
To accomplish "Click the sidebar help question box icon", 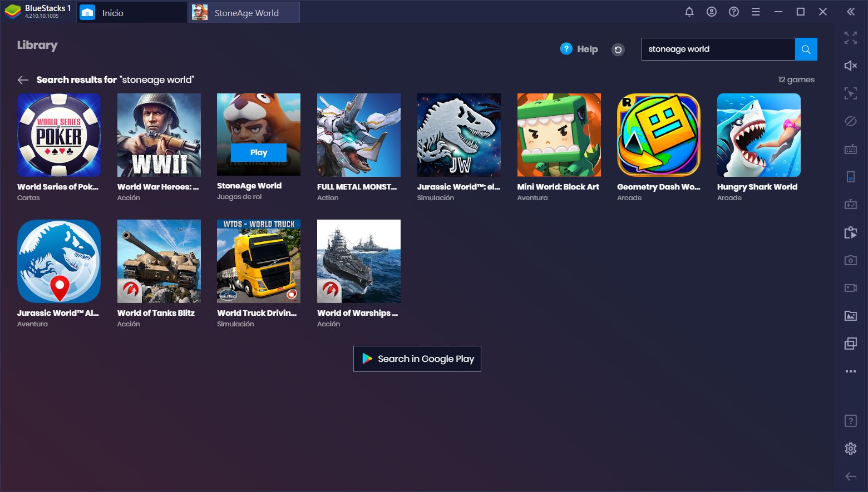I will 851,421.
